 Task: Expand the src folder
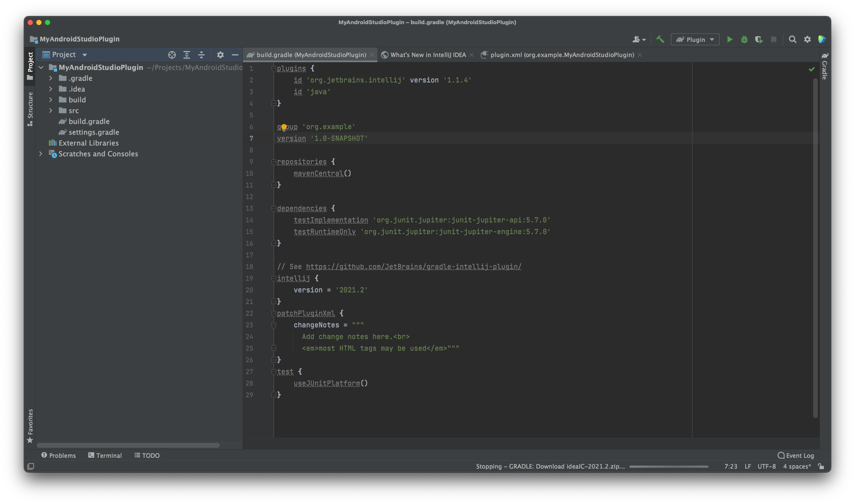[51, 111]
